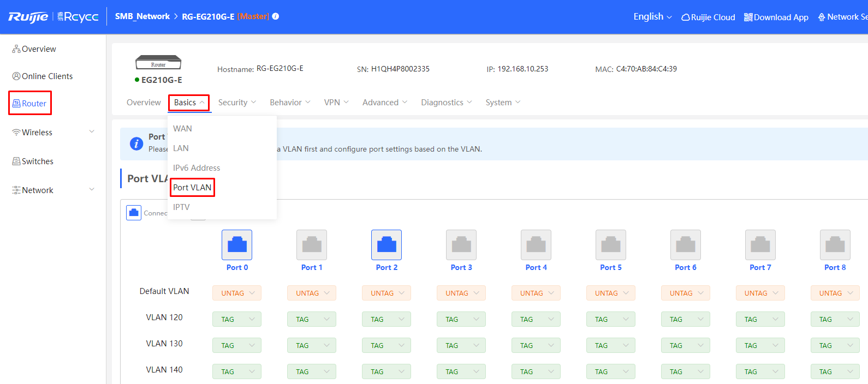The width and height of the screenshot is (868, 384).
Task: Collapse the Basics menu tab
Action: coord(189,103)
